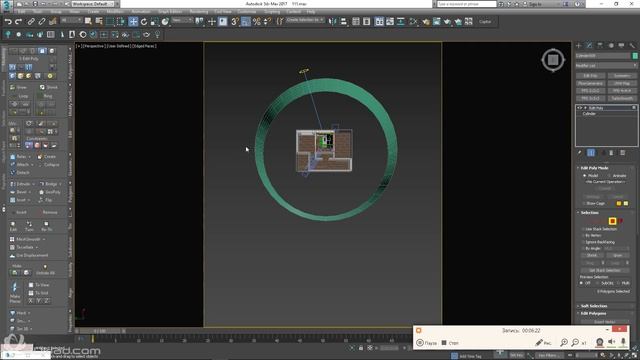The height and width of the screenshot is (360, 640).
Task: Select Preview Selection Multi radio button
Action: click(x=618, y=283)
